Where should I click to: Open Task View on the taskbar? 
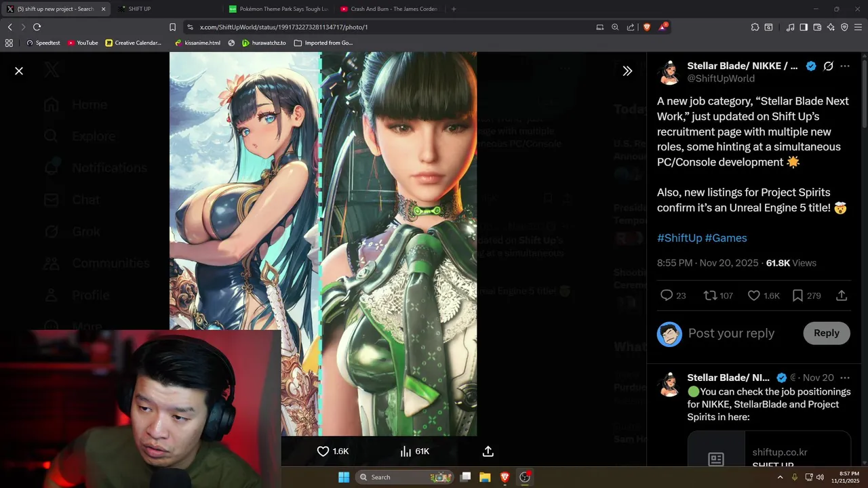(x=465, y=477)
